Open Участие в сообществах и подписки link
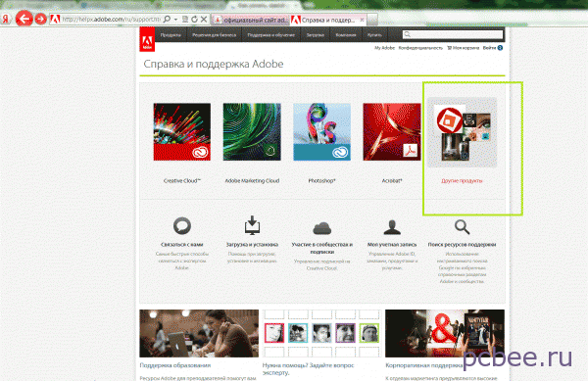This screenshot has height=381, width=588. click(x=322, y=248)
